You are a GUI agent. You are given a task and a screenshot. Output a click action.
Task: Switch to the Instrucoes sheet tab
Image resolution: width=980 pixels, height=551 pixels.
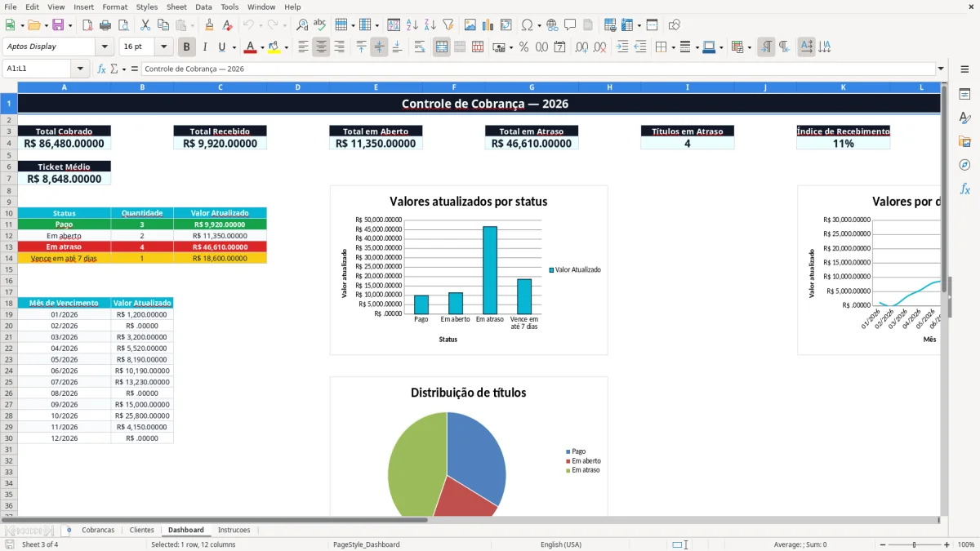click(x=234, y=530)
